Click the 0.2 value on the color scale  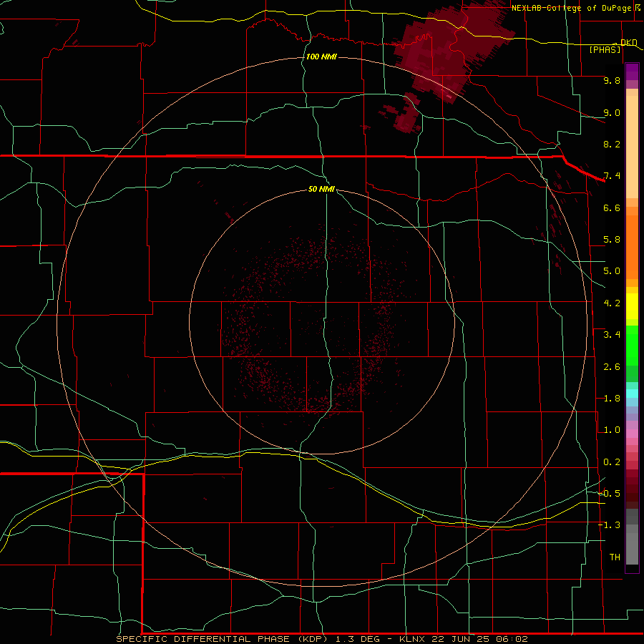(612, 462)
